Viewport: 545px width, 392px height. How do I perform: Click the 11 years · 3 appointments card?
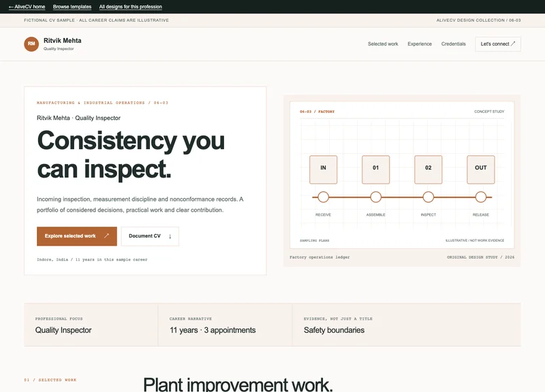(x=225, y=325)
